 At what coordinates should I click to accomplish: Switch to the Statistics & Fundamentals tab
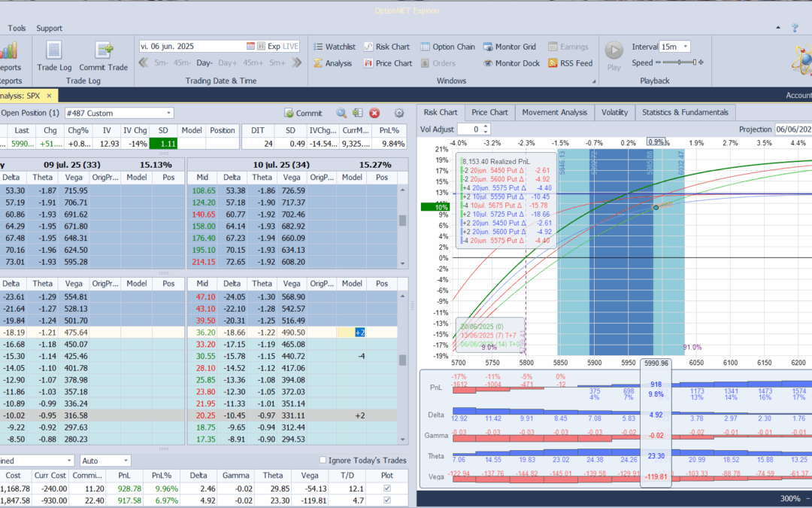coord(685,112)
